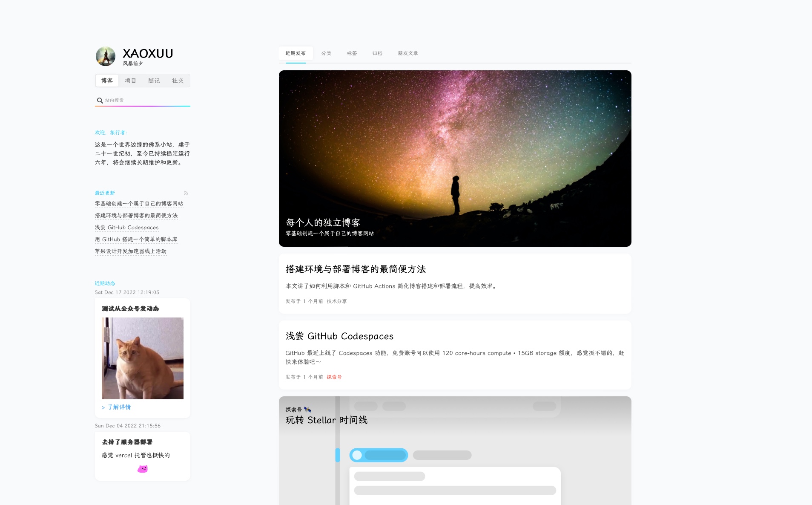812x505 pixels.
Task: Focus the 站内搜索 search field
Action: tap(145, 101)
